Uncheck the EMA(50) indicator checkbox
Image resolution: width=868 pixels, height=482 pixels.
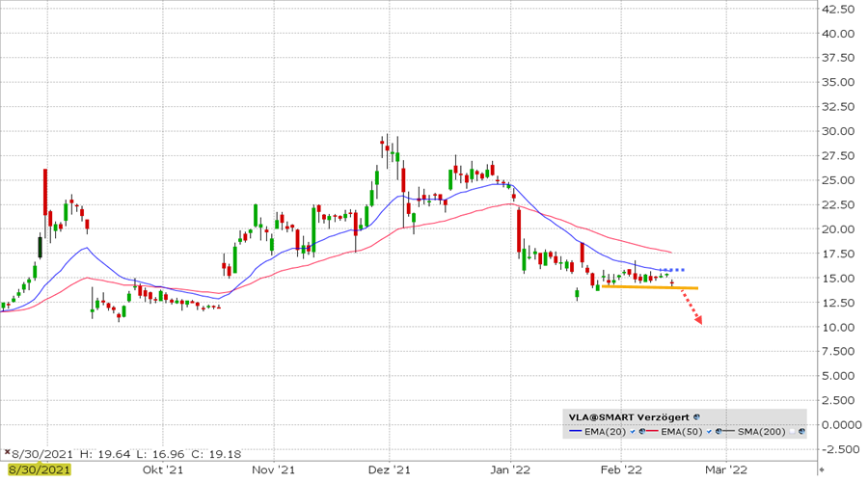click(709, 431)
